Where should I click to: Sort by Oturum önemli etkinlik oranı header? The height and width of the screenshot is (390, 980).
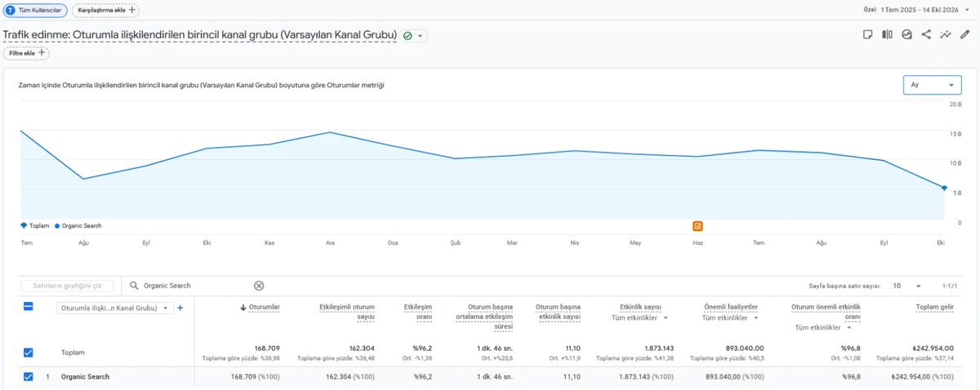(826, 312)
